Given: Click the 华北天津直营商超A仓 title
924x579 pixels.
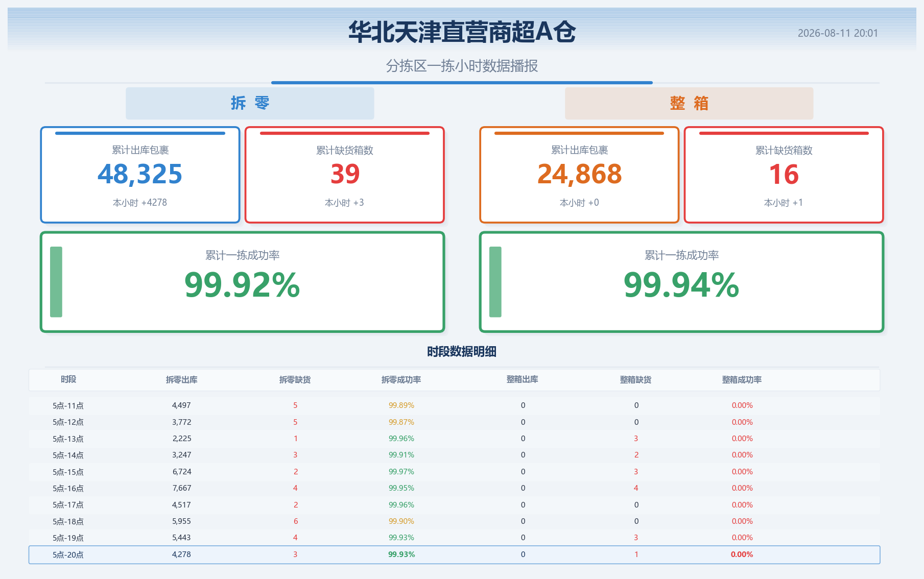Looking at the screenshot, I should tap(462, 32).
